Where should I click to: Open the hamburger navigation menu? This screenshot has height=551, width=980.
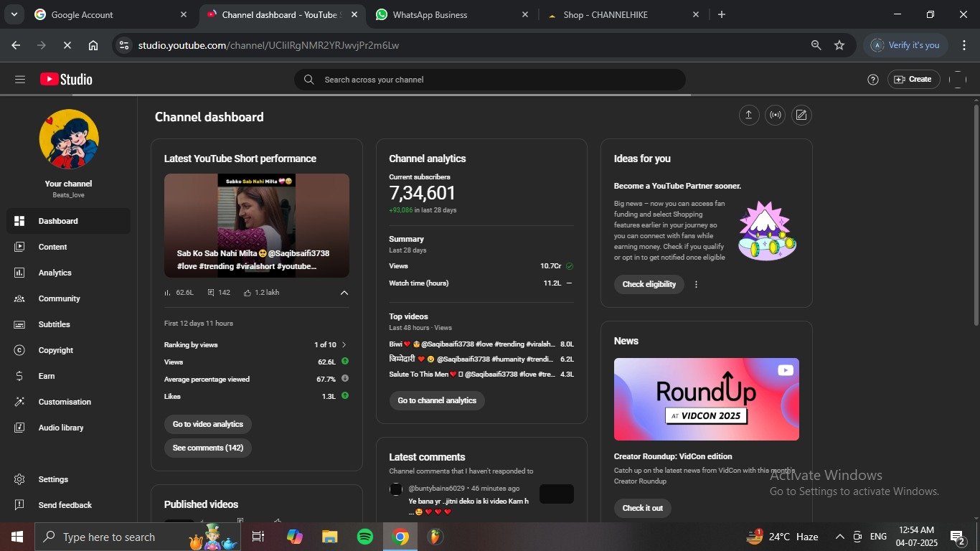19,80
